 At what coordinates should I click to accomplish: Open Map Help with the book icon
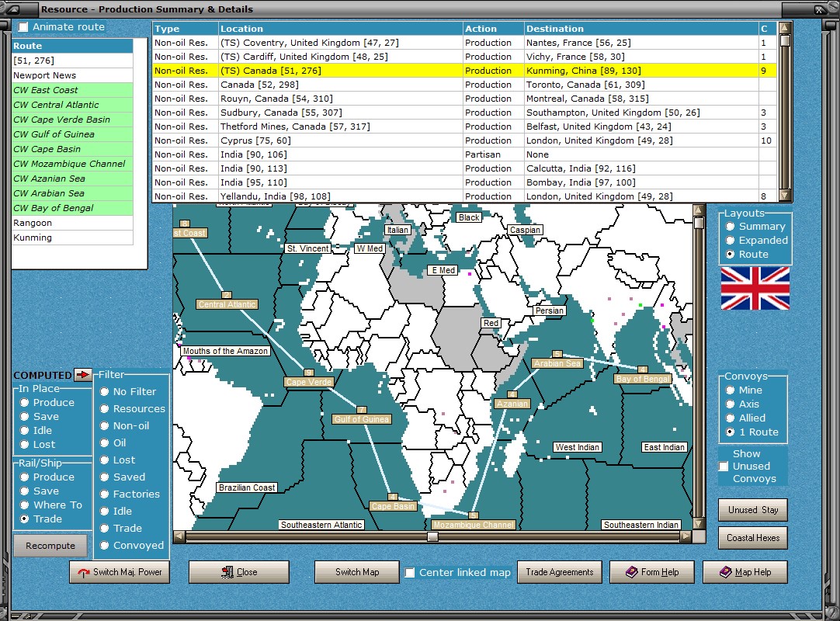745,572
